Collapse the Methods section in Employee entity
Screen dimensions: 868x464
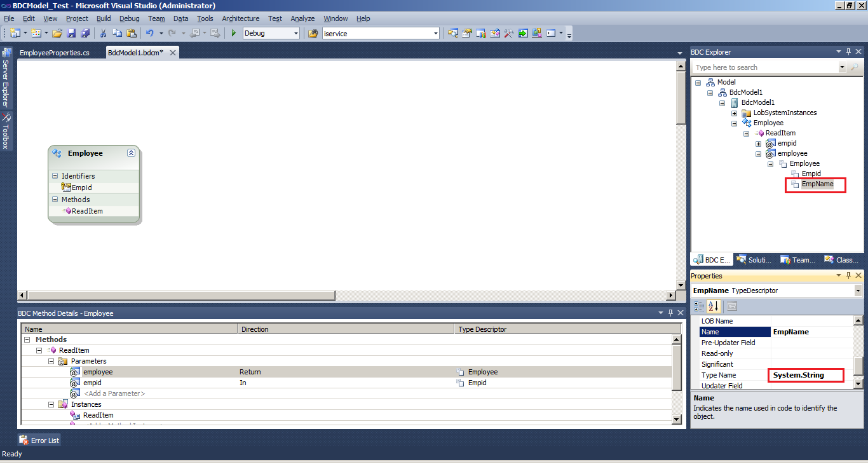coord(55,200)
